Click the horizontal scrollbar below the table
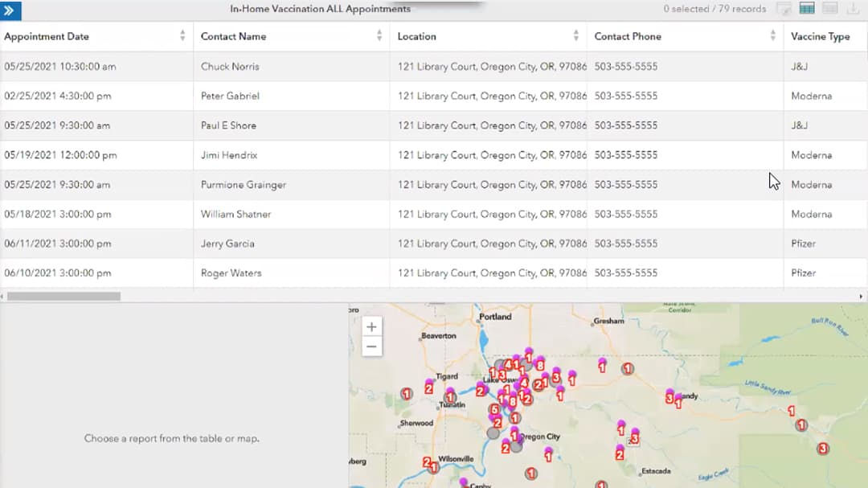Screen dimensions: 868x488 [x=64, y=296]
